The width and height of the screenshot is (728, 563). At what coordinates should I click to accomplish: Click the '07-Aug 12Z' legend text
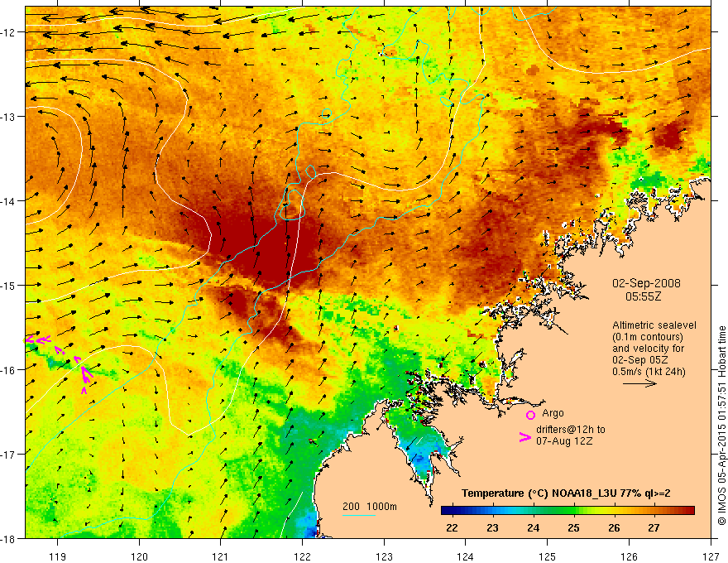pyautogui.click(x=564, y=441)
